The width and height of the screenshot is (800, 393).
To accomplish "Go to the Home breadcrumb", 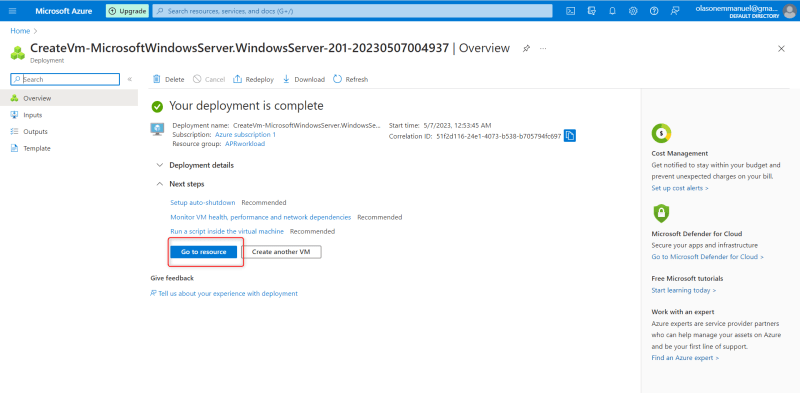I will pos(20,31).
